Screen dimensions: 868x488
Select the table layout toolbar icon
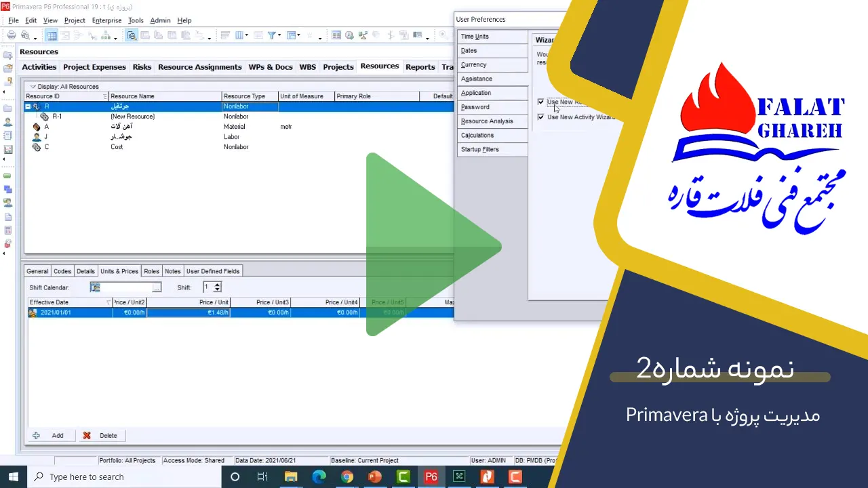point(52,35)
